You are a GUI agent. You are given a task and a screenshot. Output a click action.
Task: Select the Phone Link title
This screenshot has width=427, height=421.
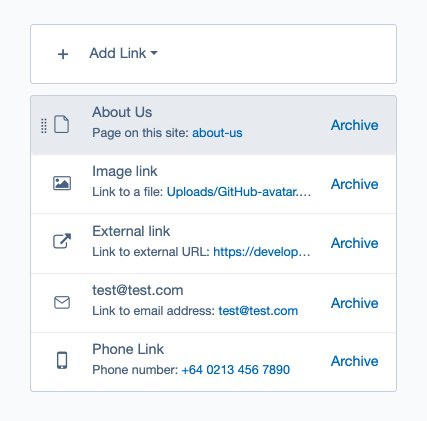click(128, 349)
